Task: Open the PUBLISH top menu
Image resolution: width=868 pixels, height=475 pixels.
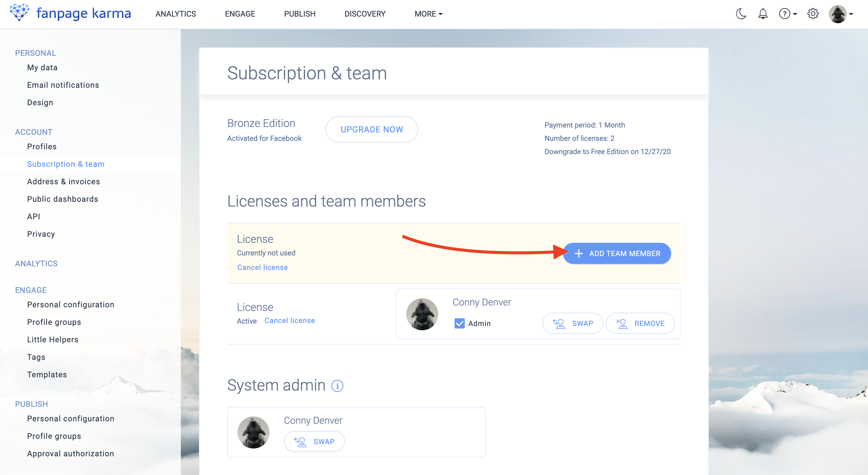Action: (300, 14)
